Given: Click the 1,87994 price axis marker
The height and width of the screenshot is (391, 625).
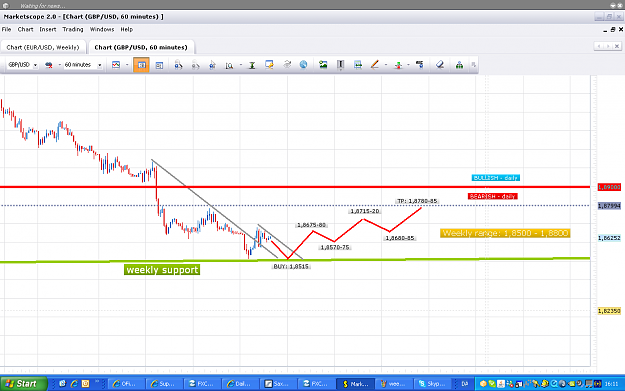Looking at the screenshot, I should pos(609,206).
